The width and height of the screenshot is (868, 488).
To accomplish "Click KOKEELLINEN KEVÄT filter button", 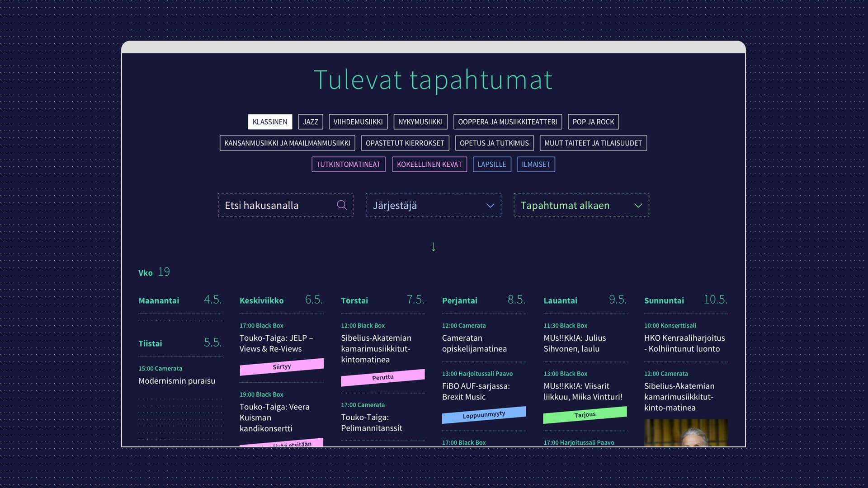I will point(429,164).
